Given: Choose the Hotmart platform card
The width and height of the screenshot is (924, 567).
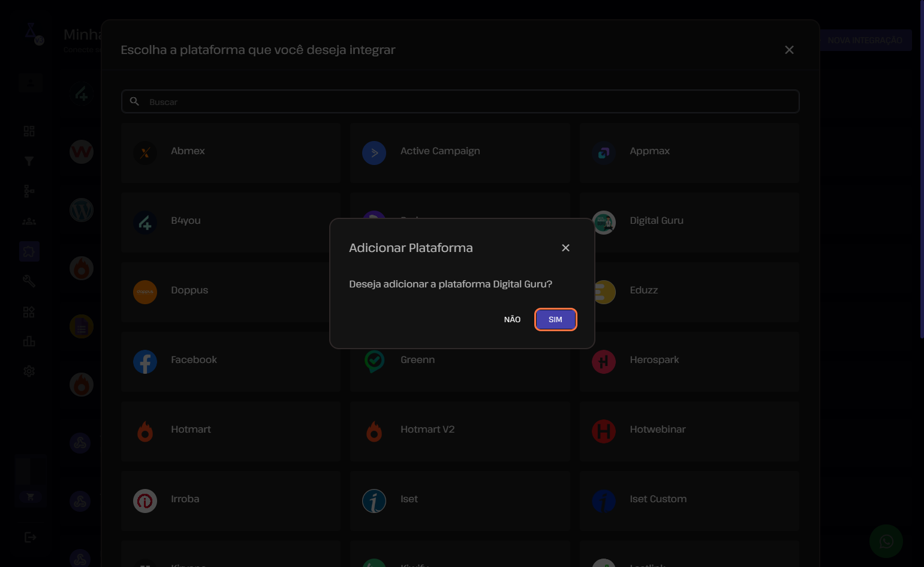Looking at the screenshot, I should (231, 431).
